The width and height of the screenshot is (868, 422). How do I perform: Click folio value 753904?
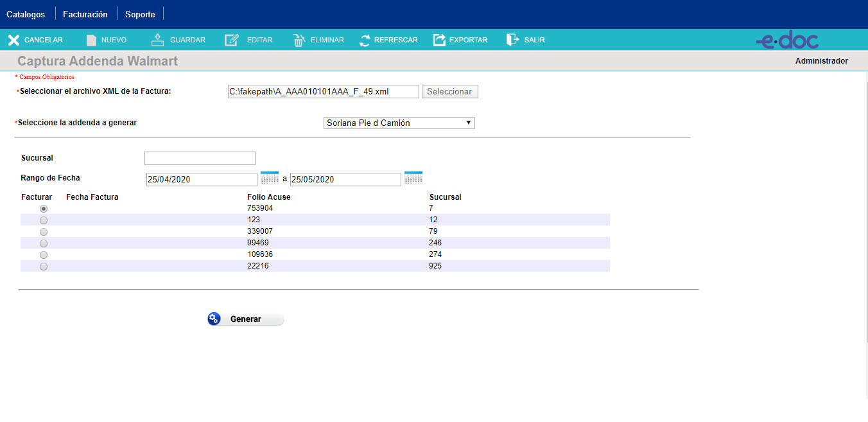pos(260,208)
